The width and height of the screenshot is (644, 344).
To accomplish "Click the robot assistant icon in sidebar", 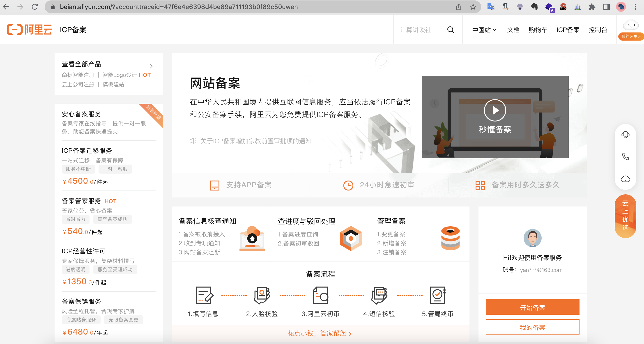I will 625,179.
